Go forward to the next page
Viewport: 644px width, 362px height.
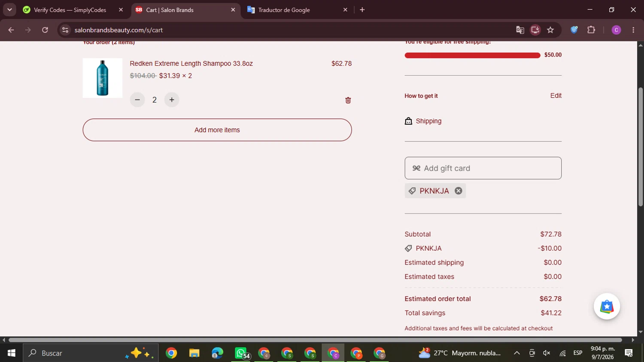coord(28,30)
